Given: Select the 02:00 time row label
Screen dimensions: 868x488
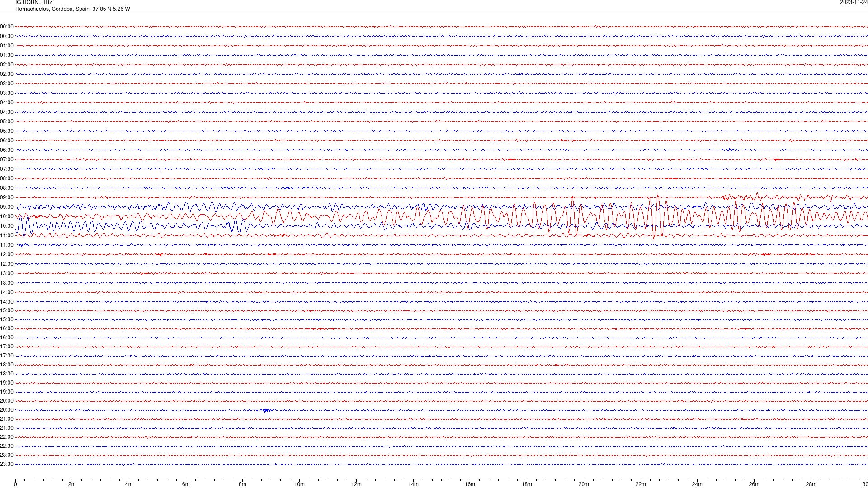Looking at the screenshot, I should (7, 65).
